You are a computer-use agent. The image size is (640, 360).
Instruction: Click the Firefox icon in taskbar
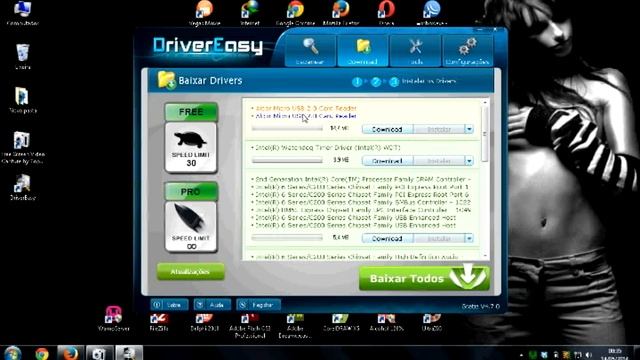[70, 353]
